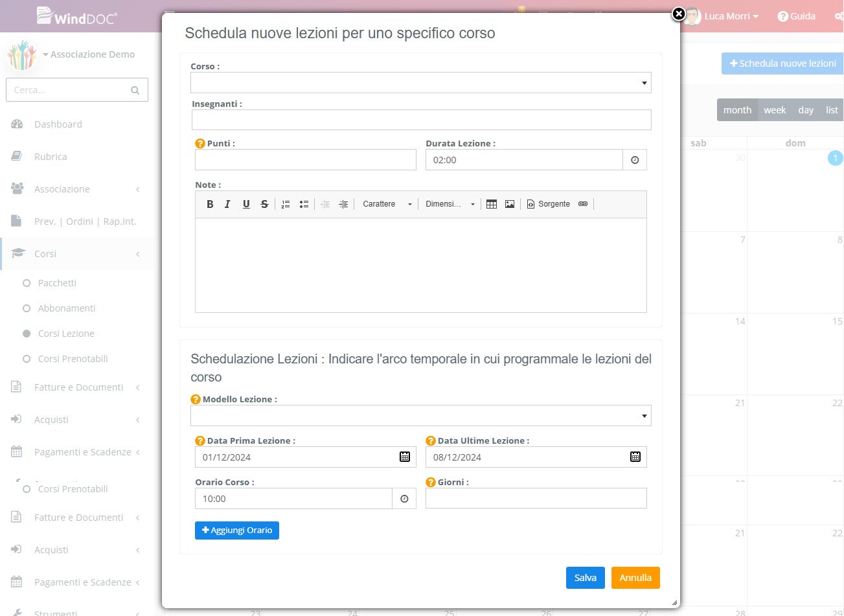Open the Corso dropdown
This screenshot has width=844, height=616.
420,83
